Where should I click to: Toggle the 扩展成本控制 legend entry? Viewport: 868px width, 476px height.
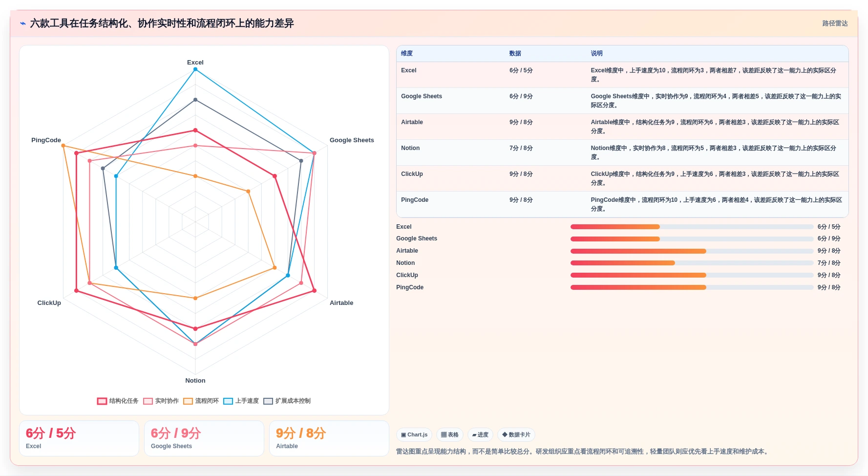pyautogui.click(x=287, y=401)
